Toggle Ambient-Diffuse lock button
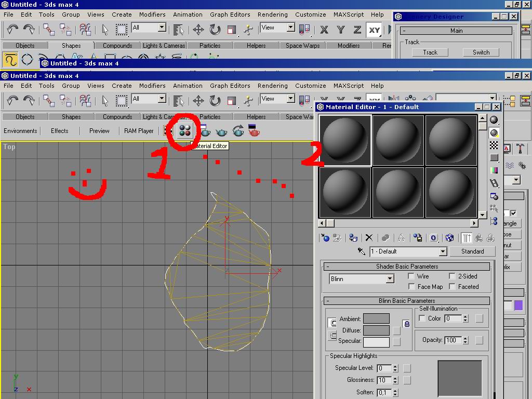This screenshot has height=399, width=532. (406, 324)
